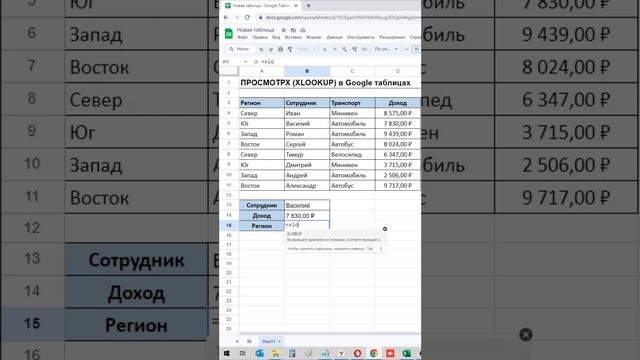The image size is (640, 360).
Task: Click decrease decimal places icon
Action: pyautogui.click(x=344, y=49)
